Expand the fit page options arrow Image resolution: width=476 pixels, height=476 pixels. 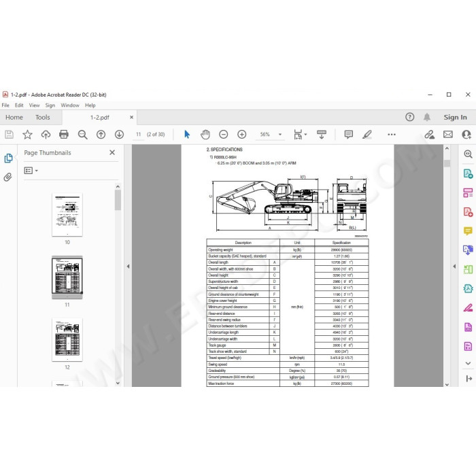coord(305,134)
